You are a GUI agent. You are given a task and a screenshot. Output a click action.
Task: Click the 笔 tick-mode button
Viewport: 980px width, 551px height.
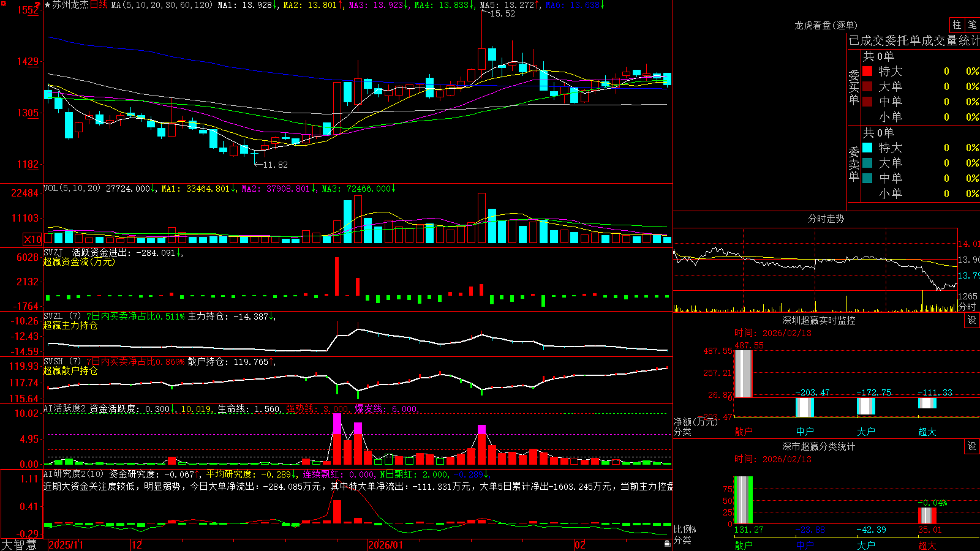973,24
